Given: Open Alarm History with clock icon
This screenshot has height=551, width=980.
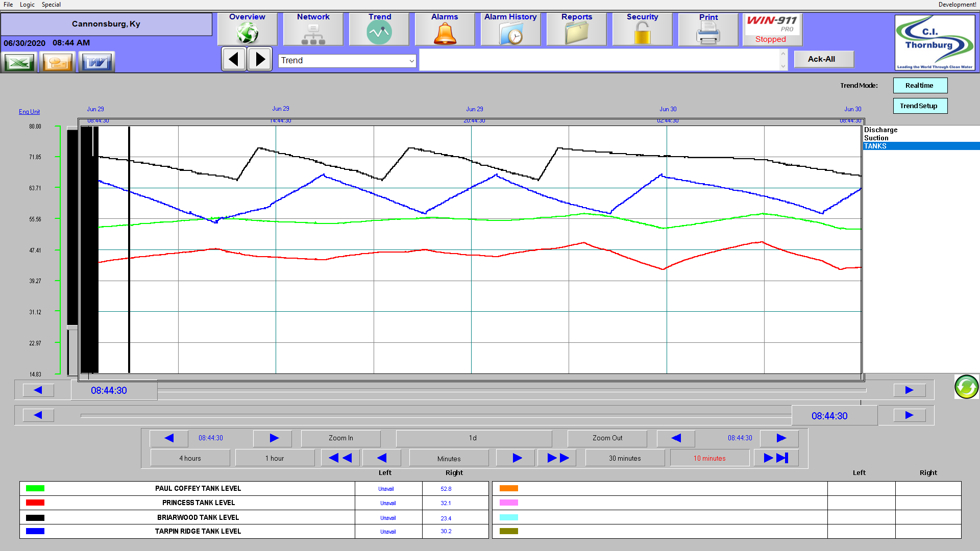Looking at the screenshot, I should point(511,29).
